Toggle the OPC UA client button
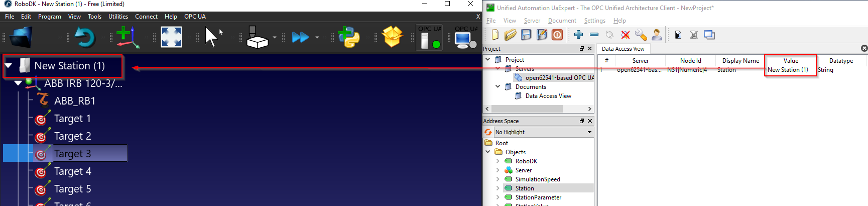The width and height of the screenshot is (868, 206). pyautogui.click(x=465, y=38)
